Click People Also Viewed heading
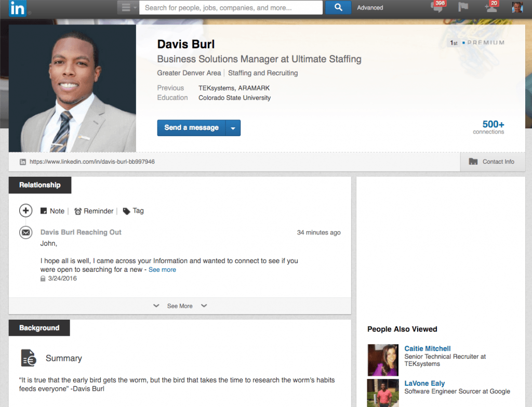The width and height of the screenshot is (532, 407). point(402,329)
